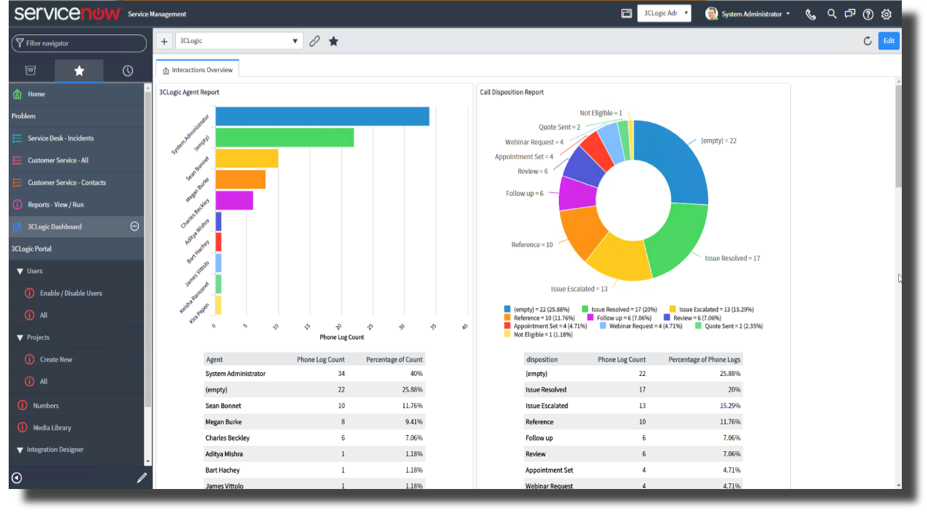Expand the Integration Designer section
The image size is (927, 522).
tap(20, 450)
